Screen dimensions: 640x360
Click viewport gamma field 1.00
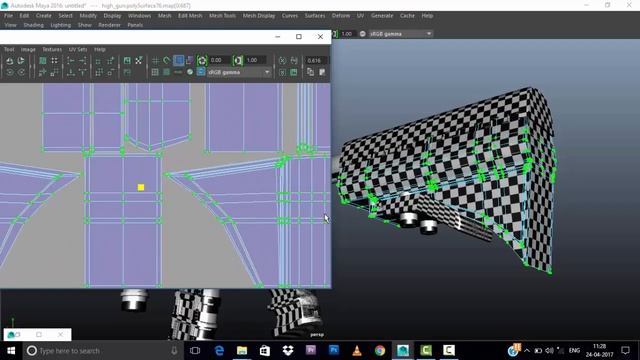pos(348,34)
